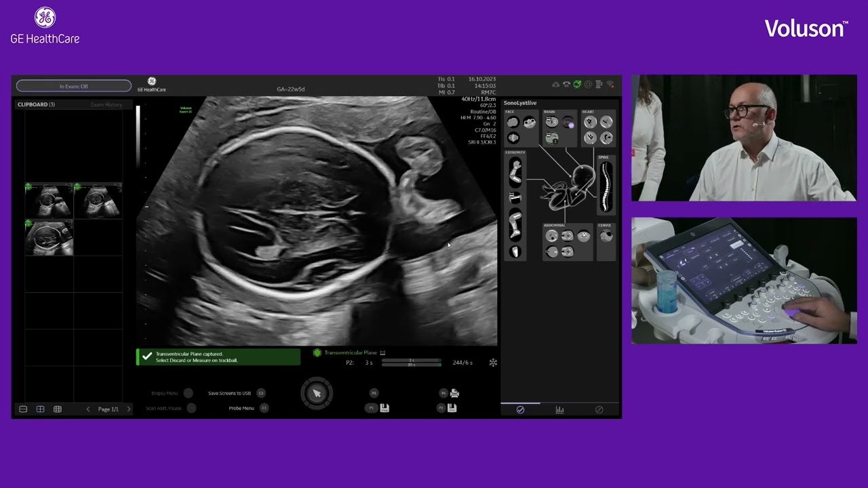Open first clipboard ultrasound thumbnail
Image resolution: width=868 pixels, height=488 pixels.
(49, 199)
